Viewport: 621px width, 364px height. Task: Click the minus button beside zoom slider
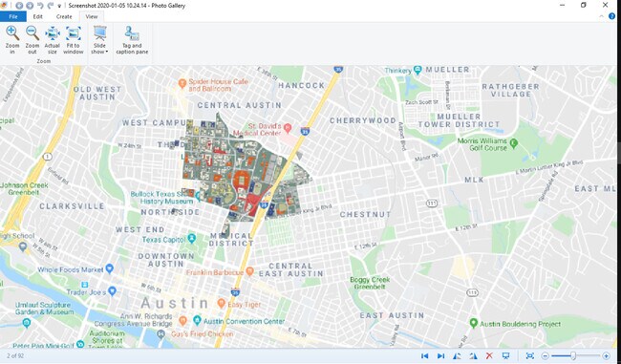(x=545, y=356)
